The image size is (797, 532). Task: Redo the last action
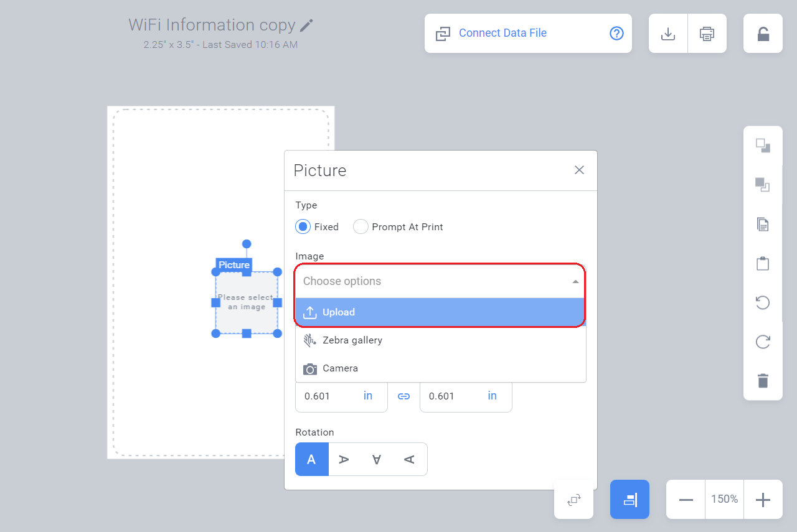[x=762, y=342]
